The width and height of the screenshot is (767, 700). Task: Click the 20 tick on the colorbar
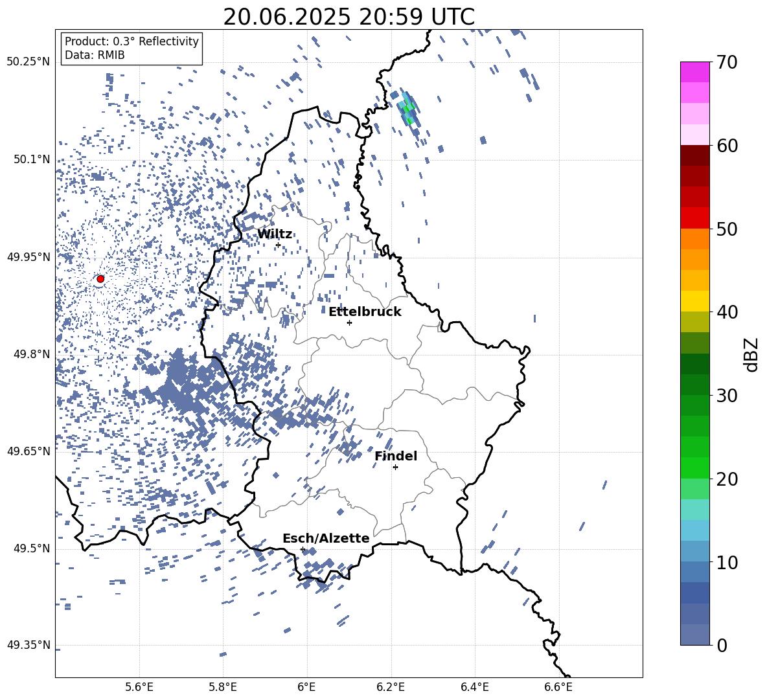pos(726,479)
